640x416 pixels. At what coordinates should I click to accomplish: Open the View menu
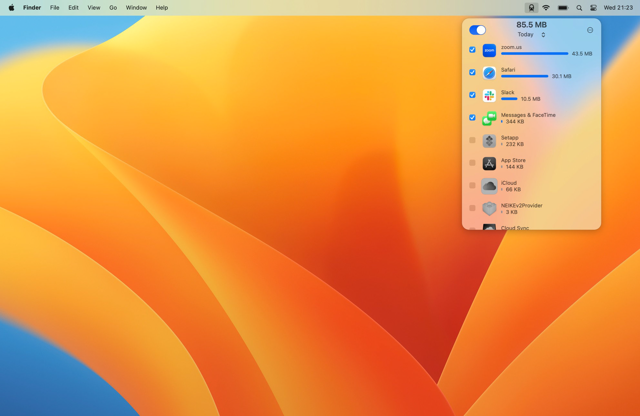point(94,7)
